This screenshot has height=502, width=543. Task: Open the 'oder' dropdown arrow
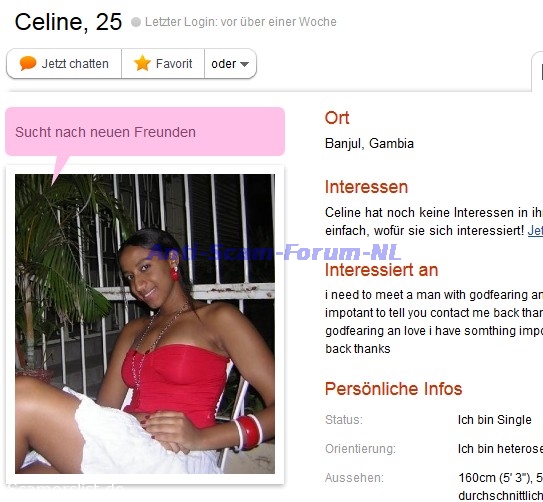click(x=244, y=64)
